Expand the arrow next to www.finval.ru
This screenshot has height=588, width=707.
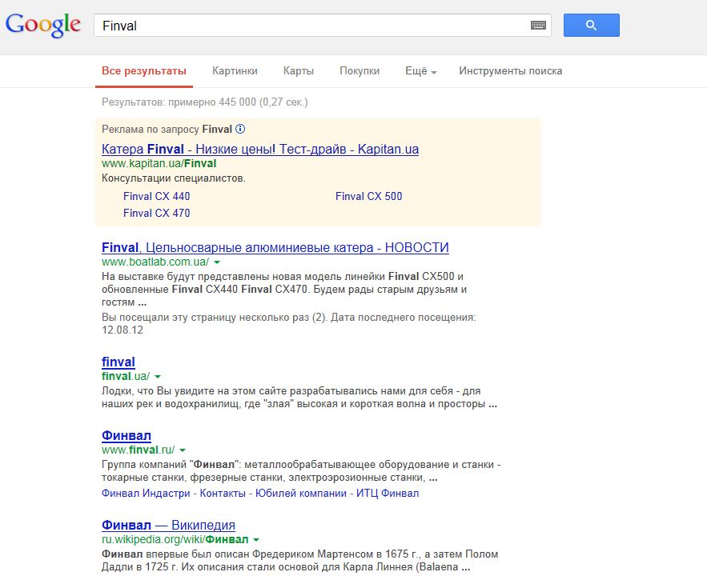(x=183, y=450)
